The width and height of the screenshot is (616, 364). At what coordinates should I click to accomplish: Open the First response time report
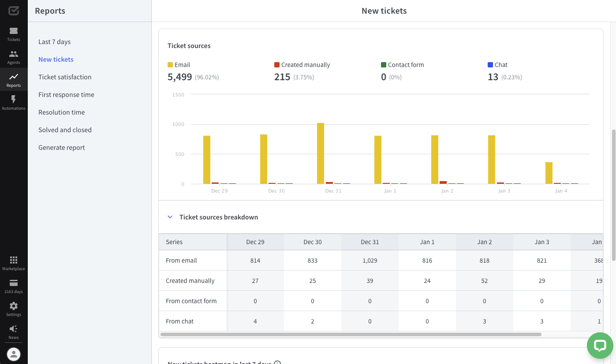[66, 94]
